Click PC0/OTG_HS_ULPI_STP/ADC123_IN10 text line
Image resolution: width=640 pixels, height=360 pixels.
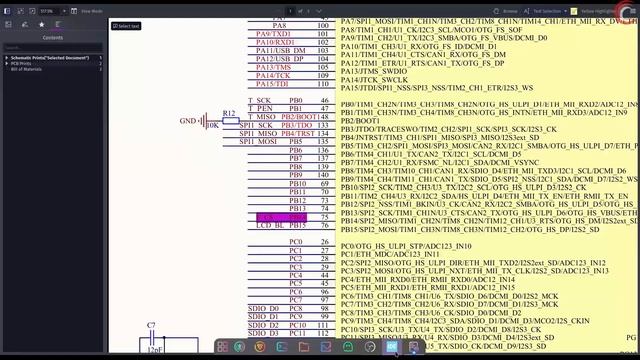click(x=406, y=246)
